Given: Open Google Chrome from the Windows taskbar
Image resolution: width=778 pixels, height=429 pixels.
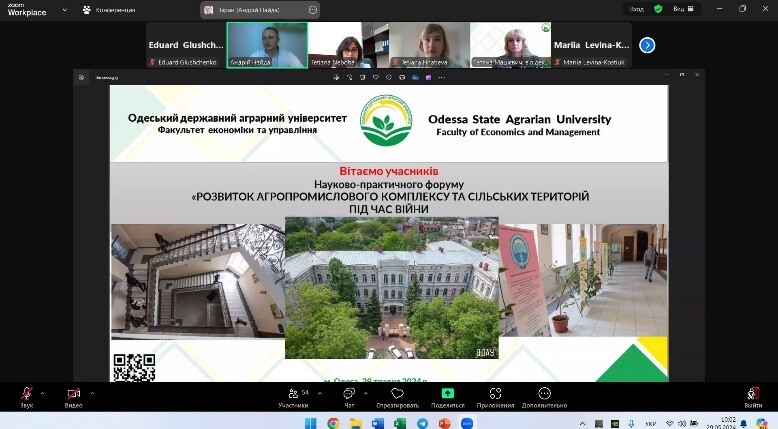Looking at the screenshot, I should click(x=333, y=423).
